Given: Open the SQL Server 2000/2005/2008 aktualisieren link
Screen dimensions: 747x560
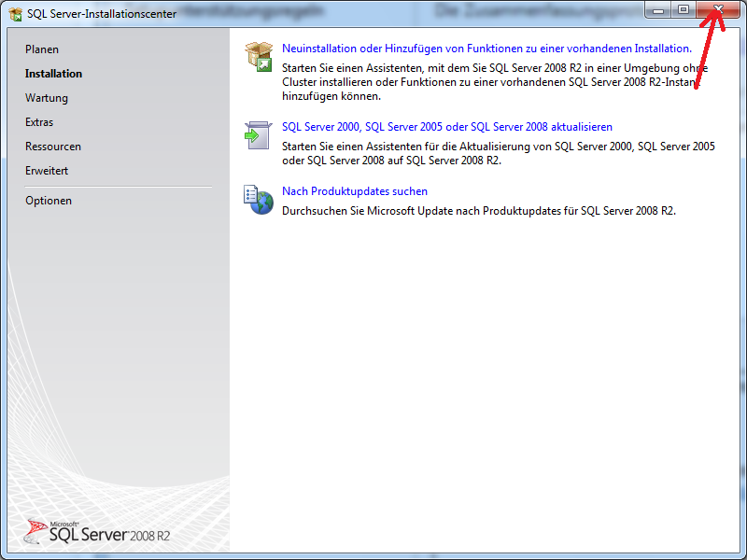Looking at the screenshot, I should (447, 127).
